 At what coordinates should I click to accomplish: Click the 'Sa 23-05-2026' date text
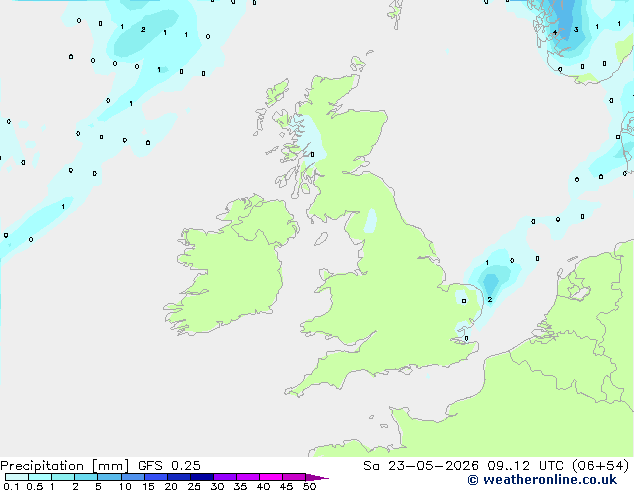pos(421,466)
